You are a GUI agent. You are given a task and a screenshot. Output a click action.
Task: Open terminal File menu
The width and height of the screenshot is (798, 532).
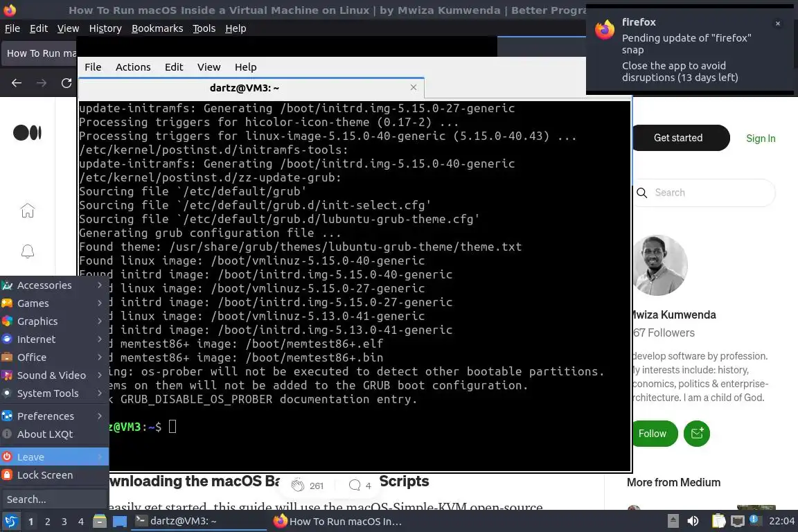point(93,67)
